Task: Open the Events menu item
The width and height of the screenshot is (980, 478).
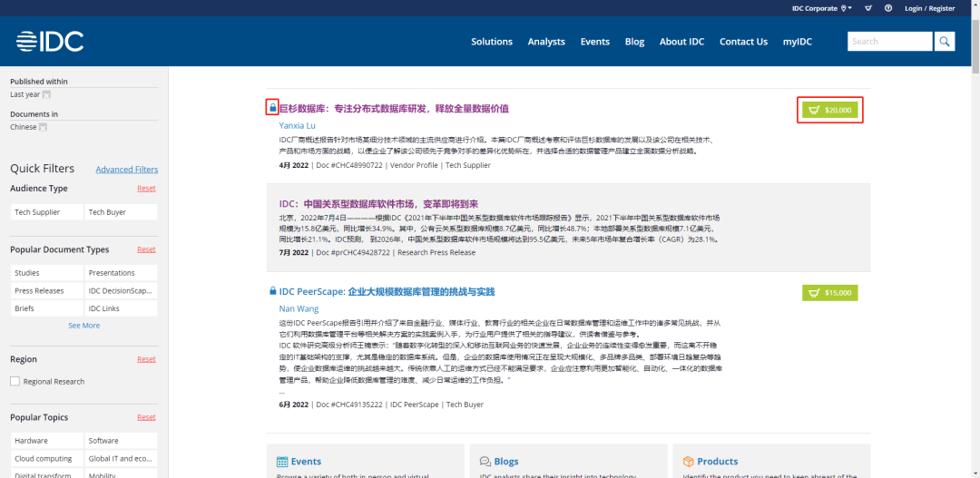Action: click(595, 41)
